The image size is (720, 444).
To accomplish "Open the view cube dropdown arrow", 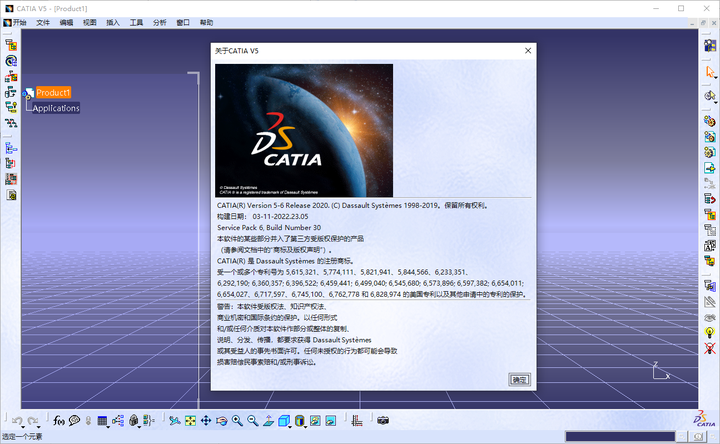I will click(290, 427).
